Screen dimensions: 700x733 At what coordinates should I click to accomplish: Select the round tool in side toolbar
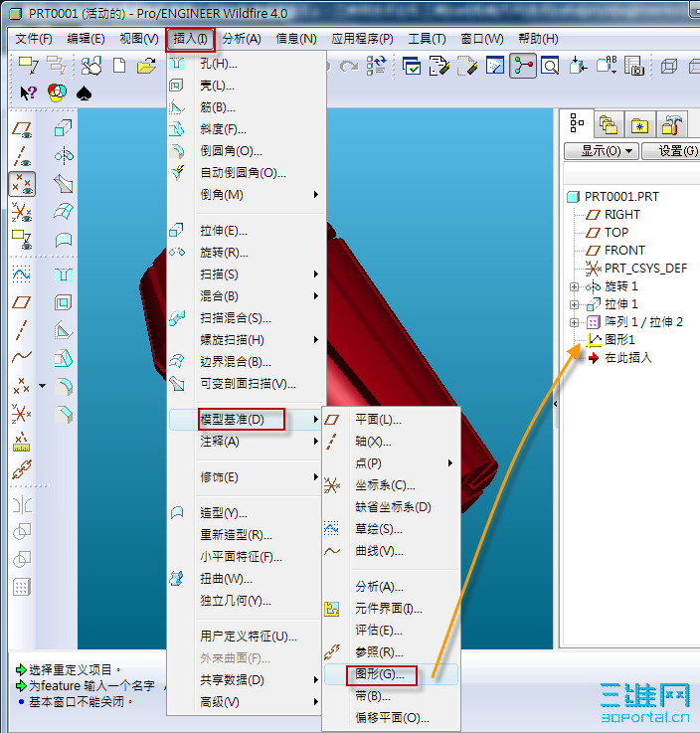point(64,387)
